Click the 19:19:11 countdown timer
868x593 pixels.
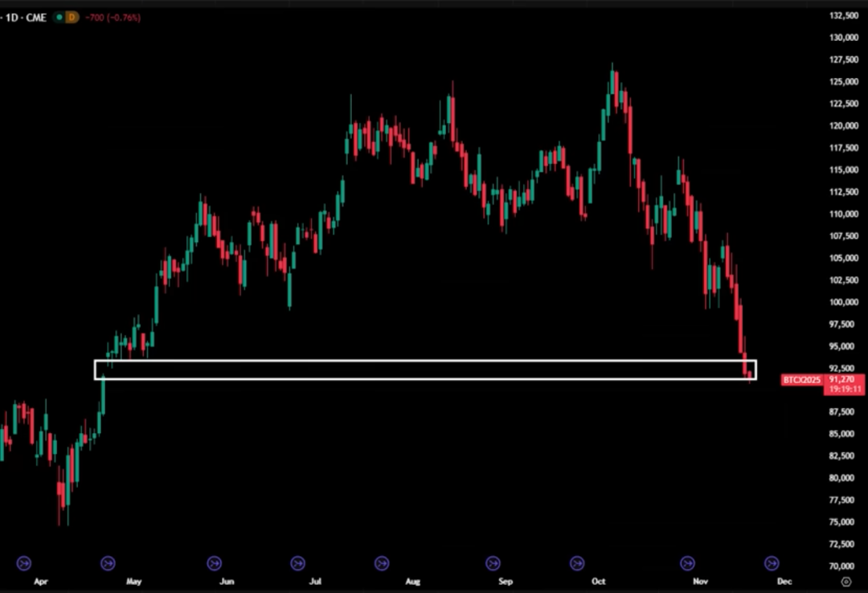point(845,389)
